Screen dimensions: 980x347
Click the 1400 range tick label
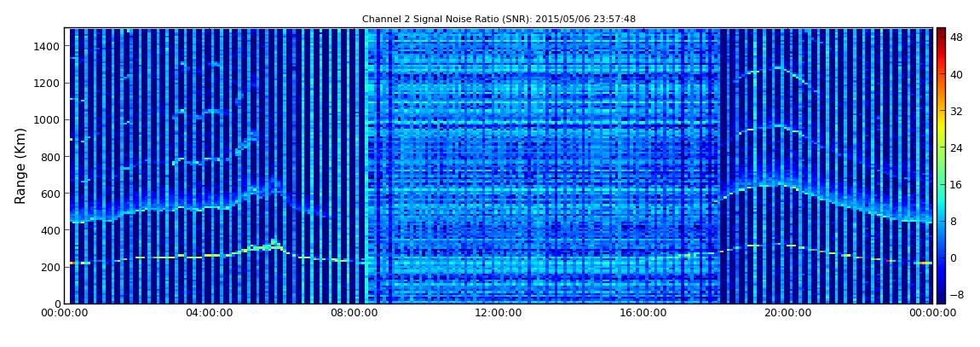48,46
